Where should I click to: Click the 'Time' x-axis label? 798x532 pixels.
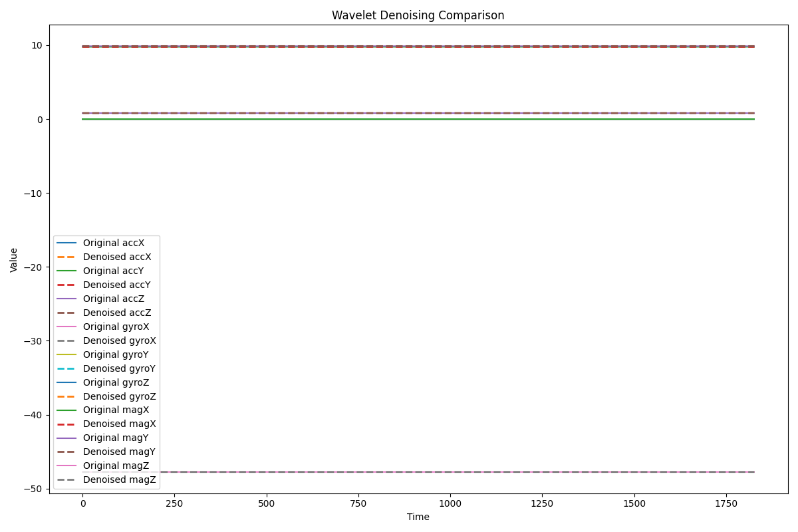pyautogui.click(x=418, y=517)
